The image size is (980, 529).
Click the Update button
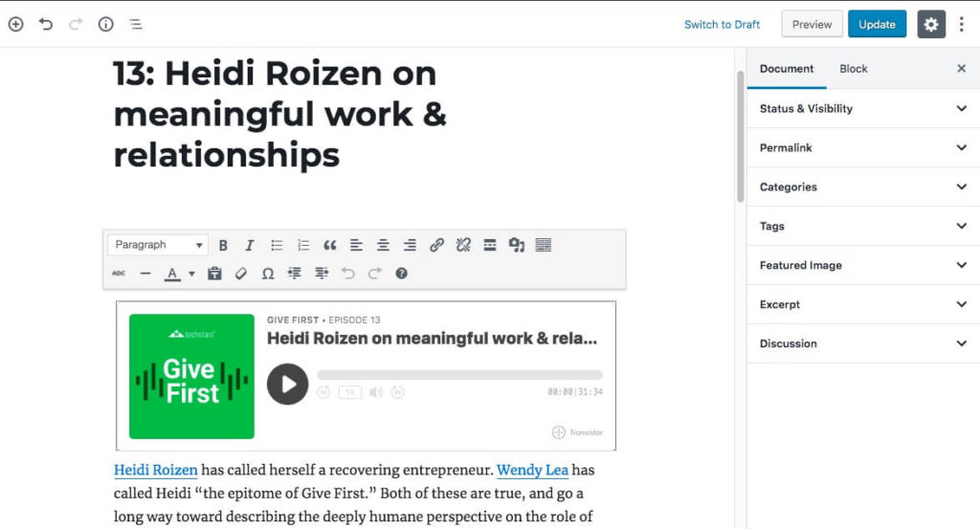point(877,24)
